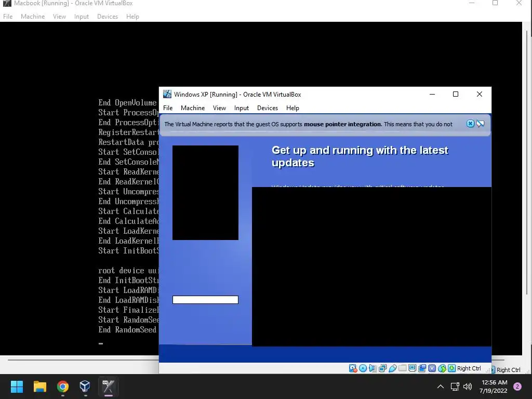The width and height of the screenshot is (532, 399).
Task: Close the Windows XP VM window
Action: tap(480, 94)
